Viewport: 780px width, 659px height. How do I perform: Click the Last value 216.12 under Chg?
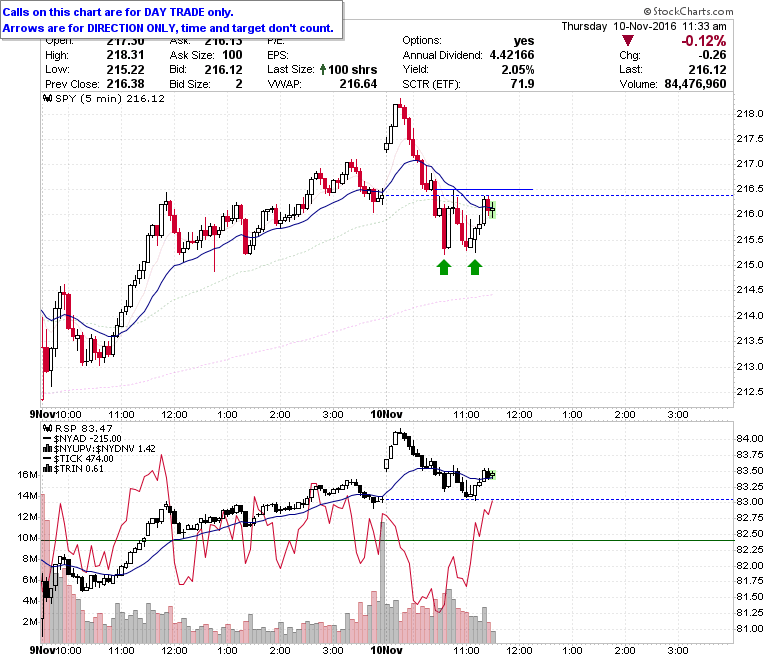click(707, 69)
